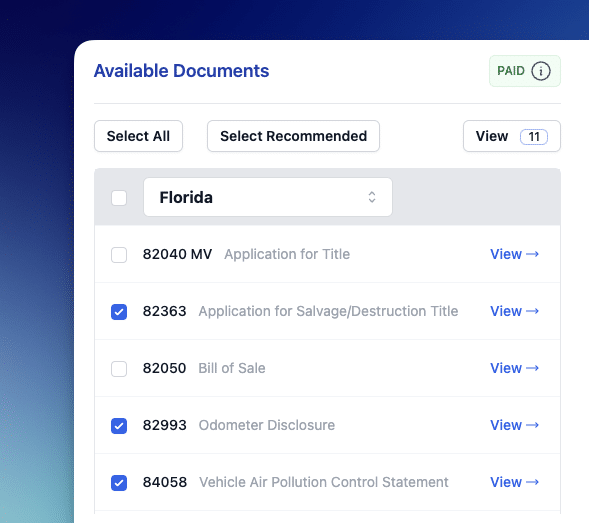Click the arrow beside View for 82040 MV

(532, 254)
